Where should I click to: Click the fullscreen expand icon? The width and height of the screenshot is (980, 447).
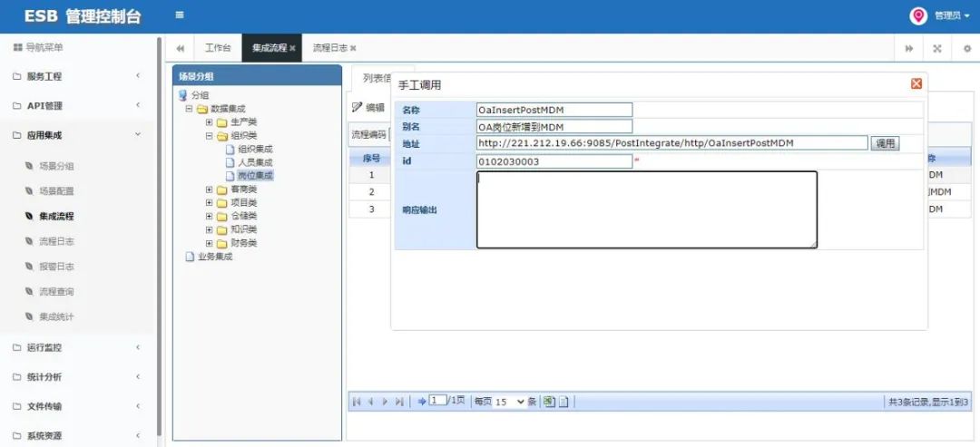point(937,48)
